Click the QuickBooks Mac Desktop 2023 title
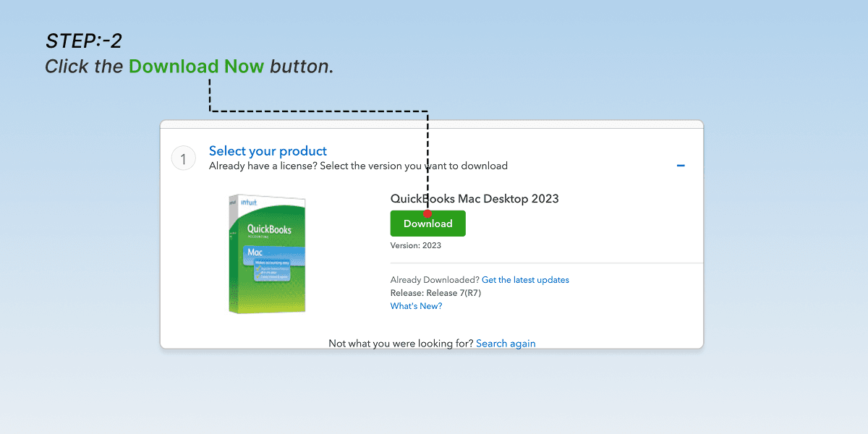 coord(474,198)
